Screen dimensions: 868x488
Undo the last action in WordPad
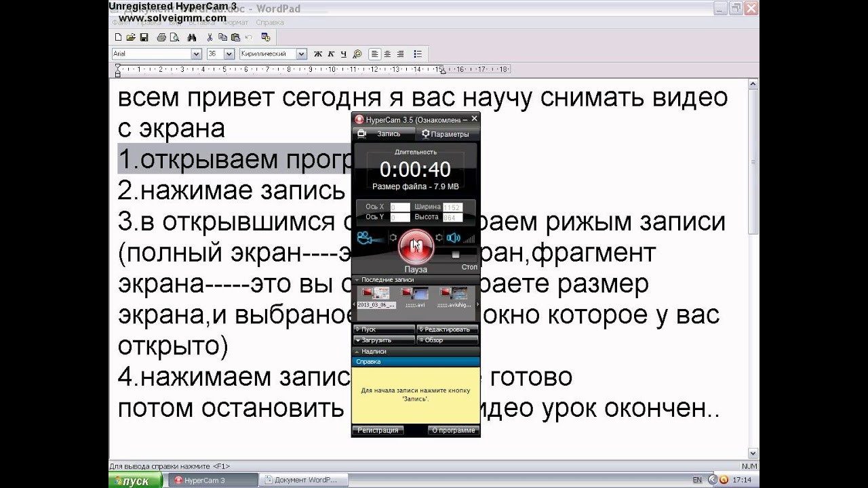248,37
